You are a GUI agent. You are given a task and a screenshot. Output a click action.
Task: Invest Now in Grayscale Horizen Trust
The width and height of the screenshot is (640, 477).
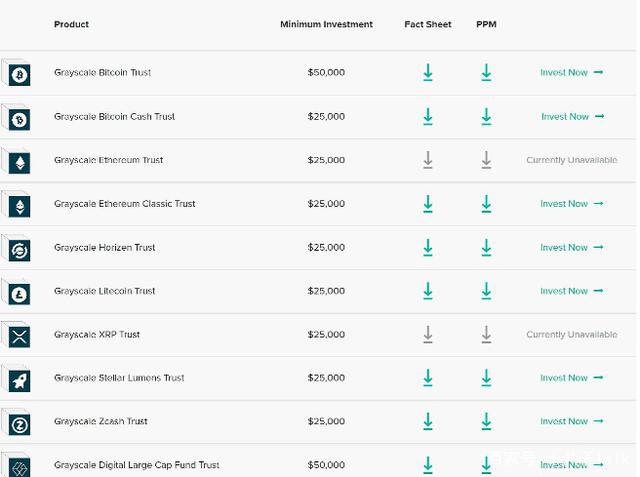(571, 248)
